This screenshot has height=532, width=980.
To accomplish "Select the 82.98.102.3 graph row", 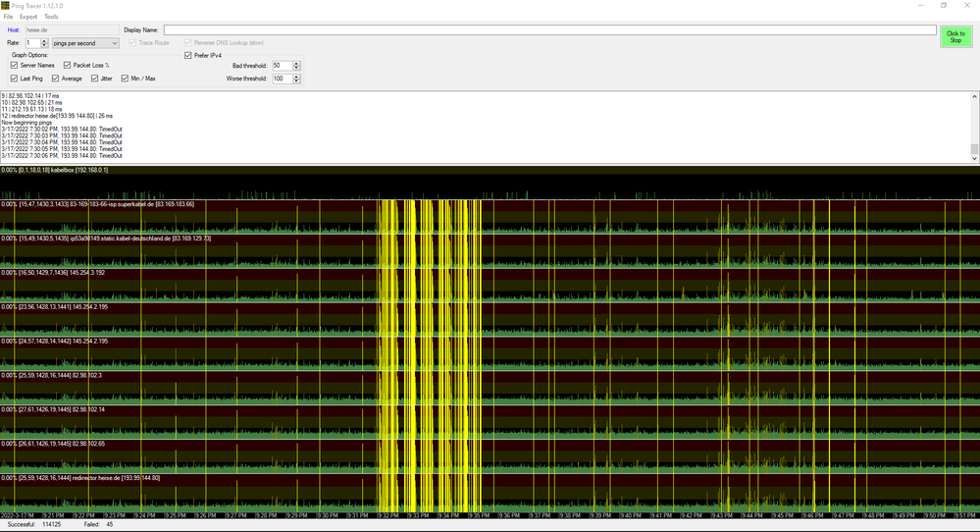I will (490, 389).
